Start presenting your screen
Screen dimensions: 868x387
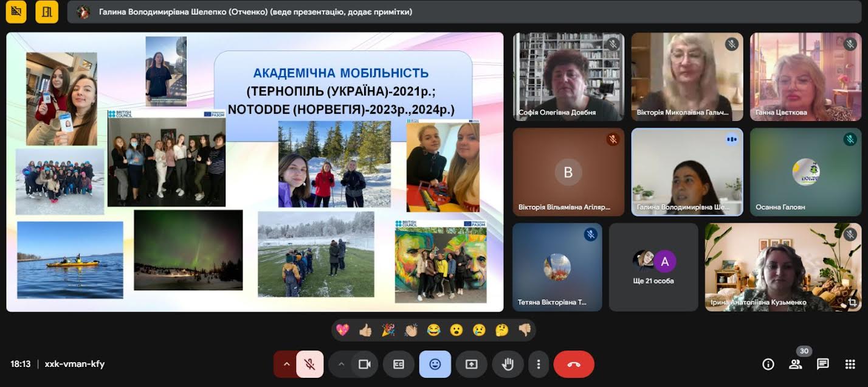[x=472, y=364]
